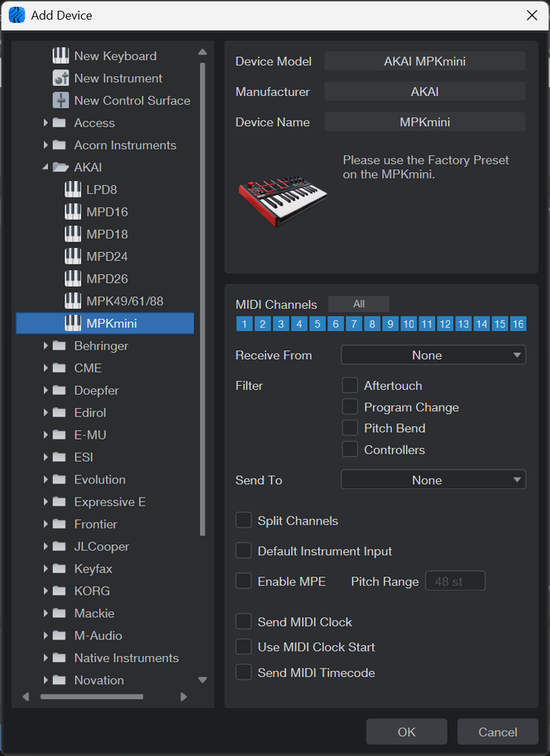550x756 pixels.
Task: Click the Behringer folder icon
Action: [59, 346]
